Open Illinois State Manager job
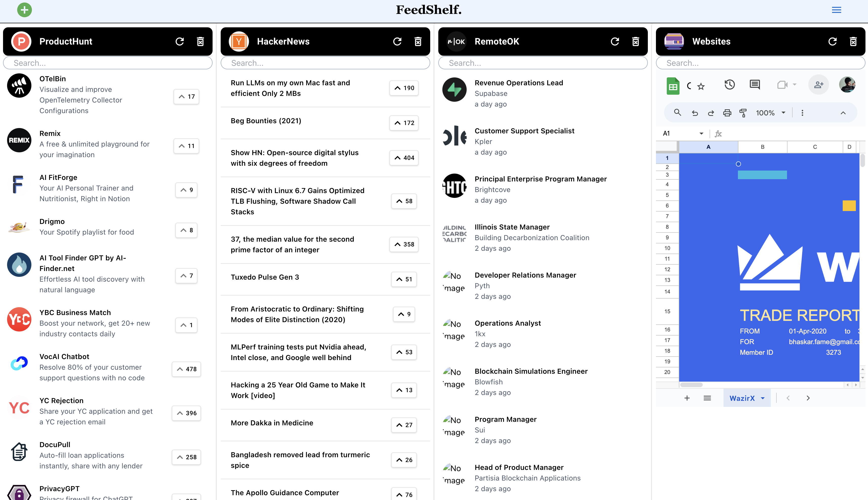The width and height of the screenshot is (868, 500). [512, 227]
